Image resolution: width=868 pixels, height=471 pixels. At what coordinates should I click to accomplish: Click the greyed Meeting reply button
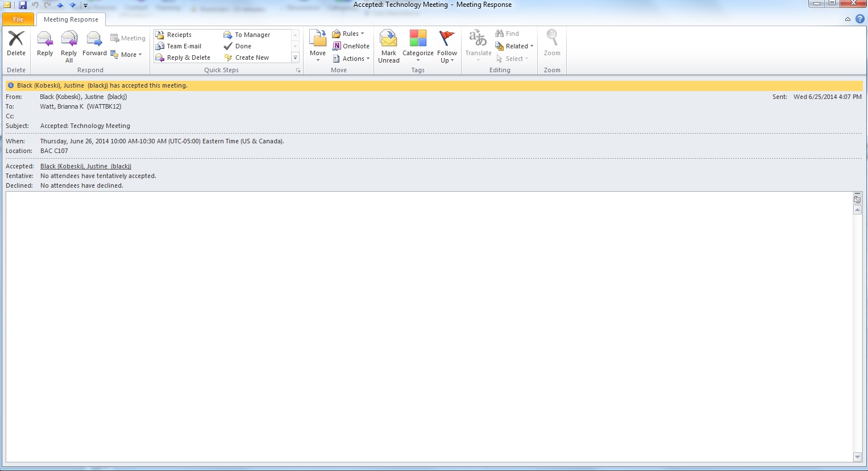pos(128,38)
